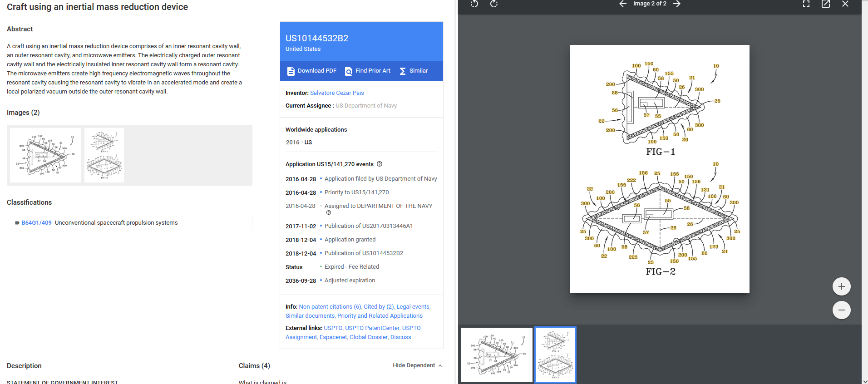Open image in new window
The height and width of the screenshot is (384, 868).
click(x=826, y=4)
